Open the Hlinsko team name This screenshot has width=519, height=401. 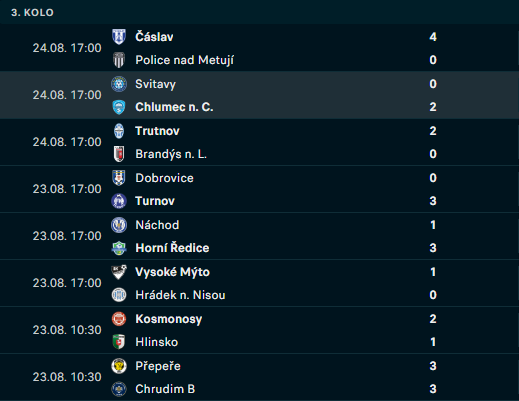tap(157, 342)
